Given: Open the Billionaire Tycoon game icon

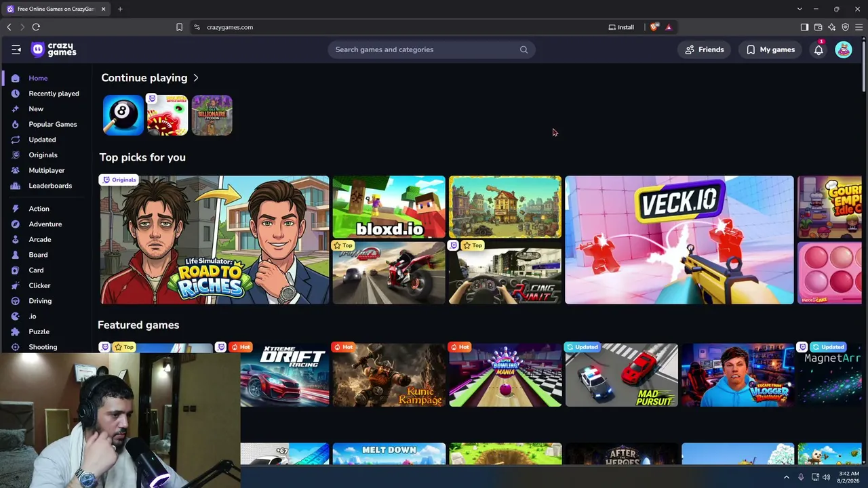Looking at the screenshot, I should 212,115.
